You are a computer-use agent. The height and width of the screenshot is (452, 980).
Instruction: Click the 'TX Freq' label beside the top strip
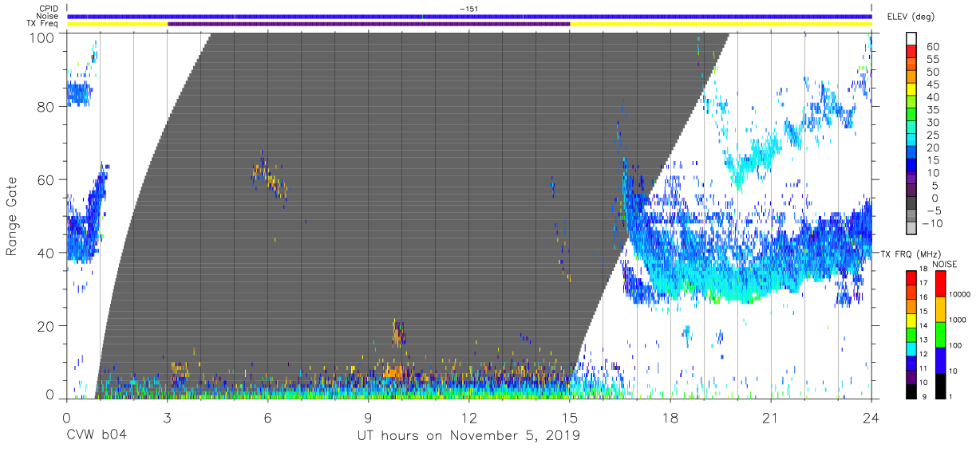click(x=44, y=24)
